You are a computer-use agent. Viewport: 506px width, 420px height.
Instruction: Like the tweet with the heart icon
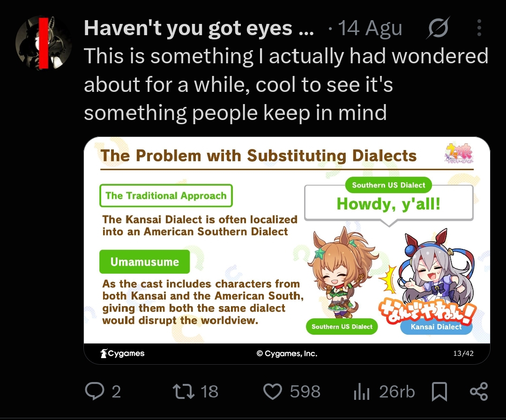273,391
